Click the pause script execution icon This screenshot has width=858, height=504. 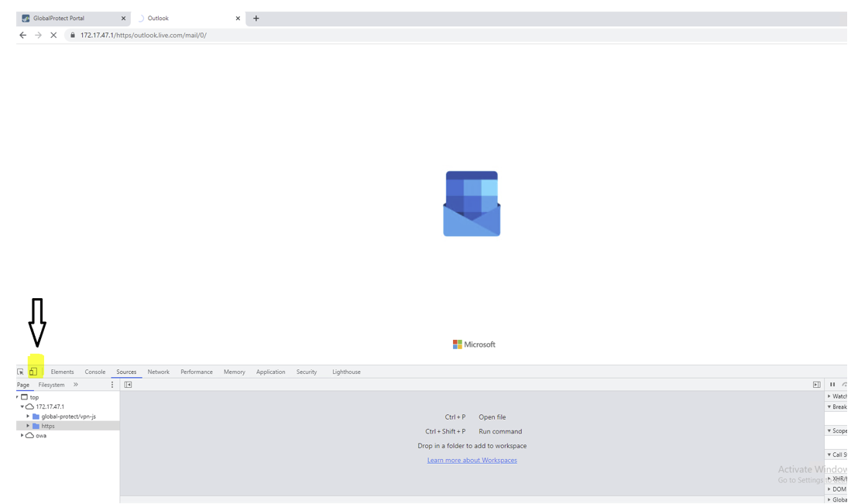point(832,384)
